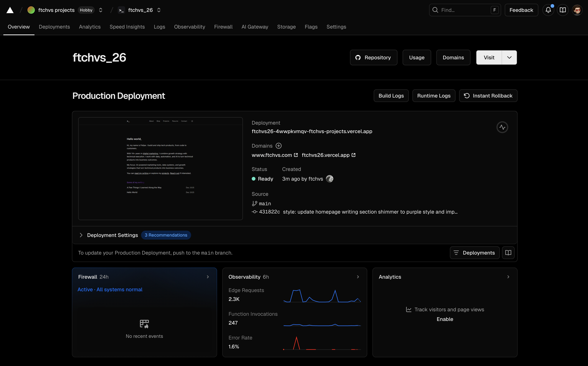Image resolution: width=588 pixels, height=366 pixels.
Task: Open the team switcher next to Hobby badge
Action: tap(101, 10)
